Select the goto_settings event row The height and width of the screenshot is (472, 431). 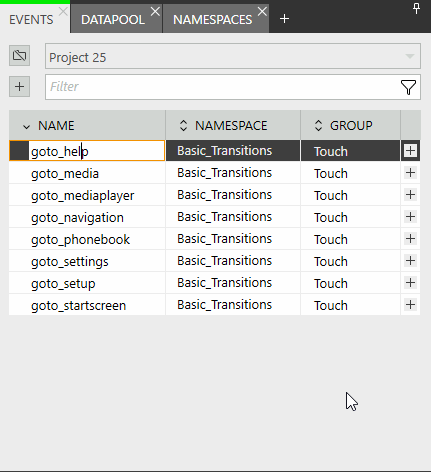click(x=214, y=261)
